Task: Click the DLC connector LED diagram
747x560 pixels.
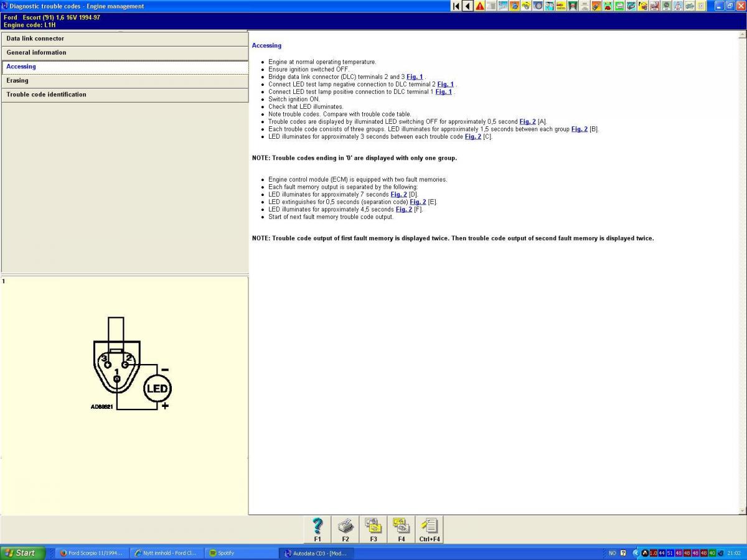Action: (131, 367)
